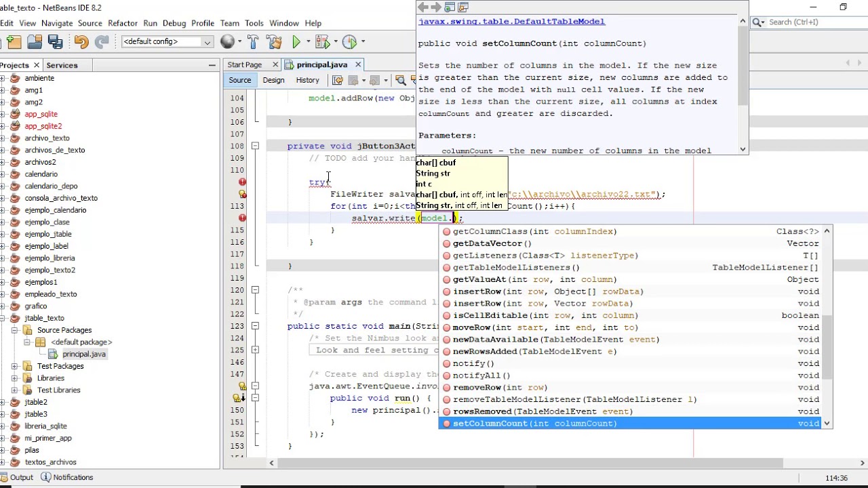Screen dimensions: 868x488
Task: Click the back arrow in documentation popup
Action: pyautogui.click(x=422, y=7)
